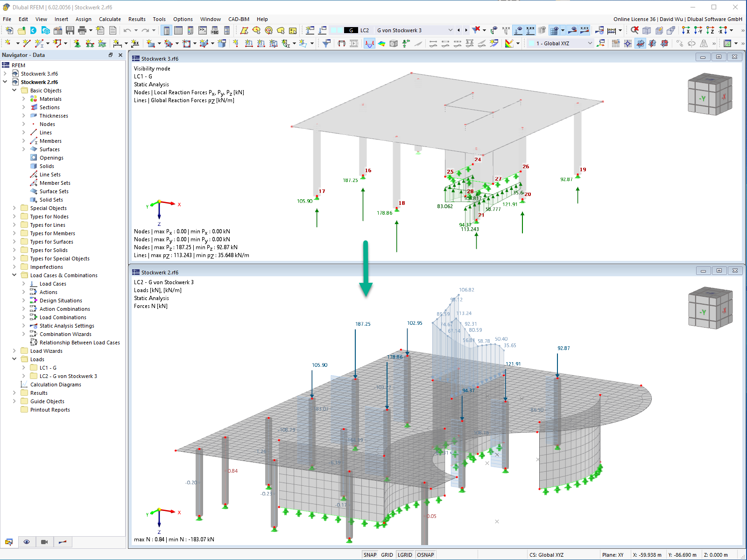Click the script console icon in the toolbar

tap(203, 30)
